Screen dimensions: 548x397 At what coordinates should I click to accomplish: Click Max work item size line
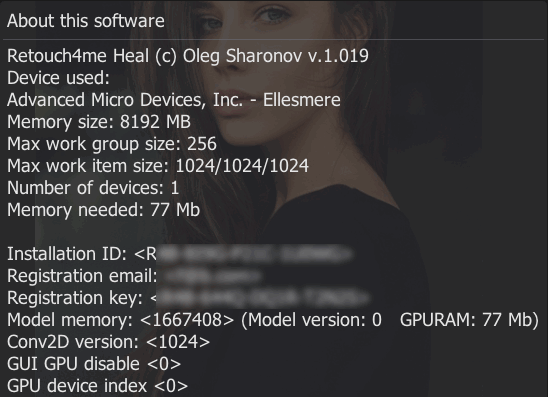(158, 166)
